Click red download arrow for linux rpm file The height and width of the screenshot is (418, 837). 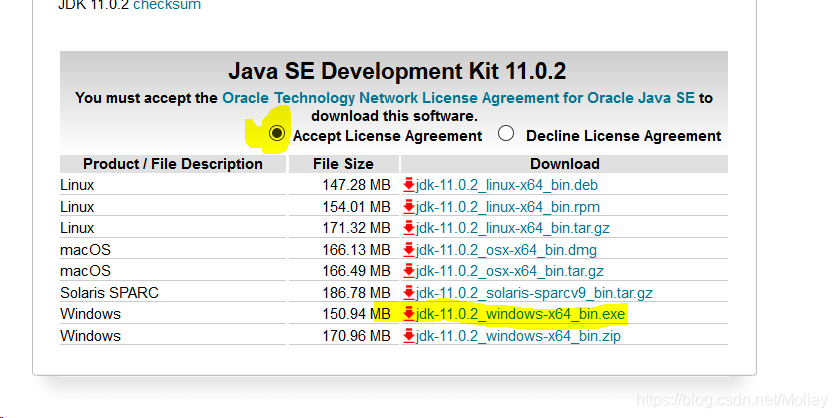coord(409,207)
